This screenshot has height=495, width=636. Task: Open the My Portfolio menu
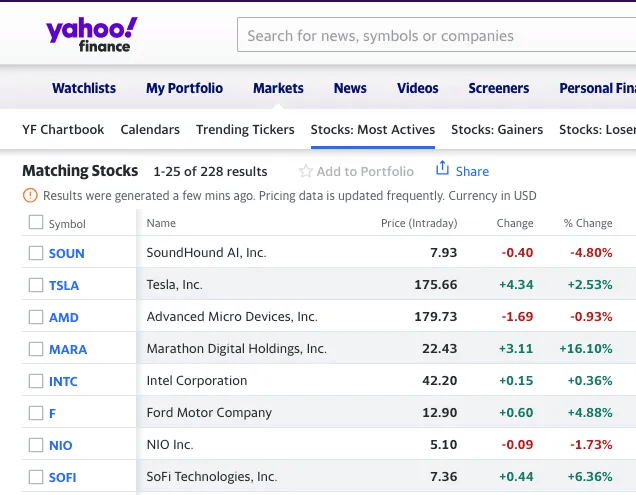[184, 88]
